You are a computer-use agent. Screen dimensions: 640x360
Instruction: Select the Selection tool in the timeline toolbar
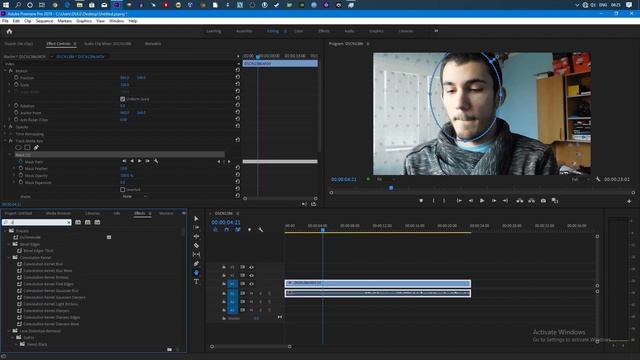(196, 219)
